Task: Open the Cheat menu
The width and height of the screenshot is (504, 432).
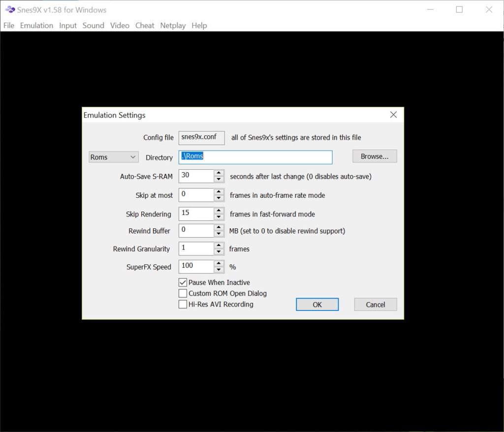Action: point(145,26)
